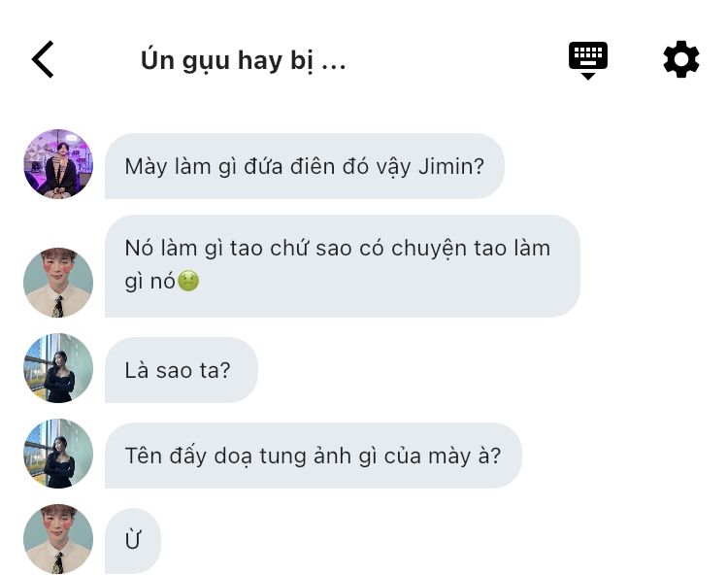Viewport: 728px width, 575px height.
Task: Open the chat title "Ún gụu hay bị ..."
Action: click(x=244, y=60)
